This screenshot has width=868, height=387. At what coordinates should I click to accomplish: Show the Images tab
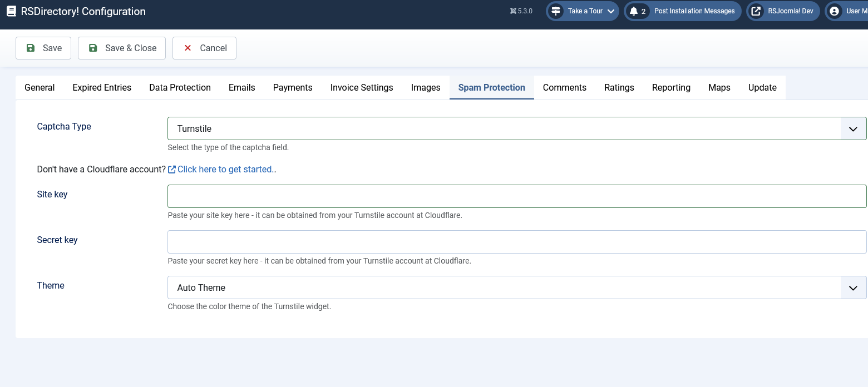click(x=426, y=87)
